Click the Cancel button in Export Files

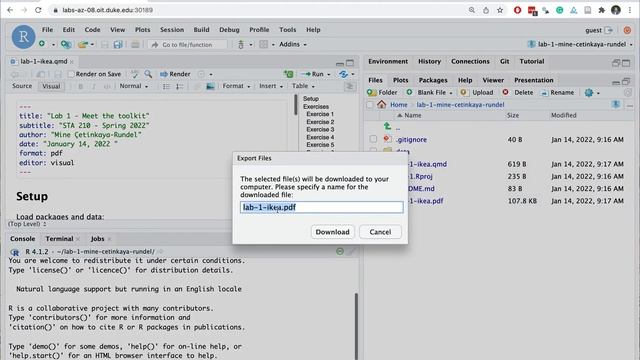pyautogui.click(x=380, y=232)
